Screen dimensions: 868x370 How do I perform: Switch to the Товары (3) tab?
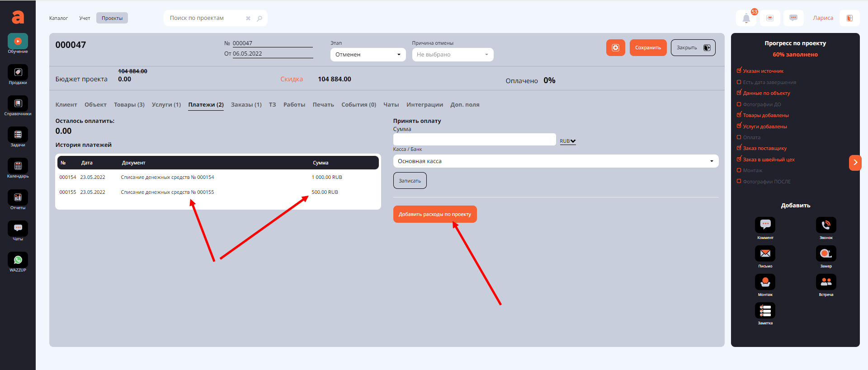pos(129,105)
